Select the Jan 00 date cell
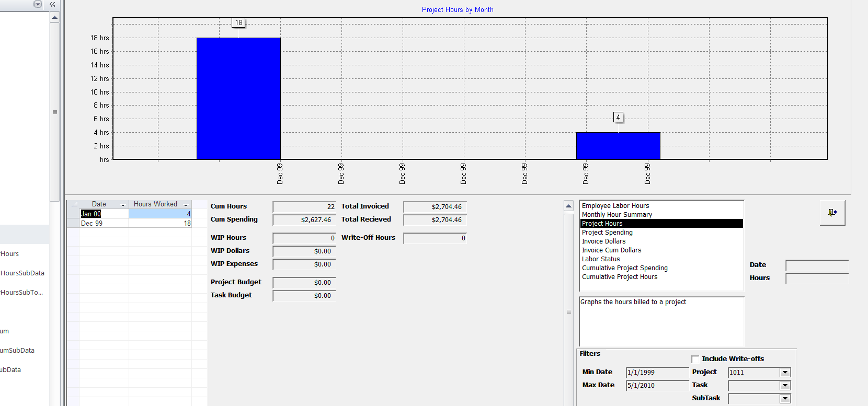This screenshot has height=406, width=868. 104,214
